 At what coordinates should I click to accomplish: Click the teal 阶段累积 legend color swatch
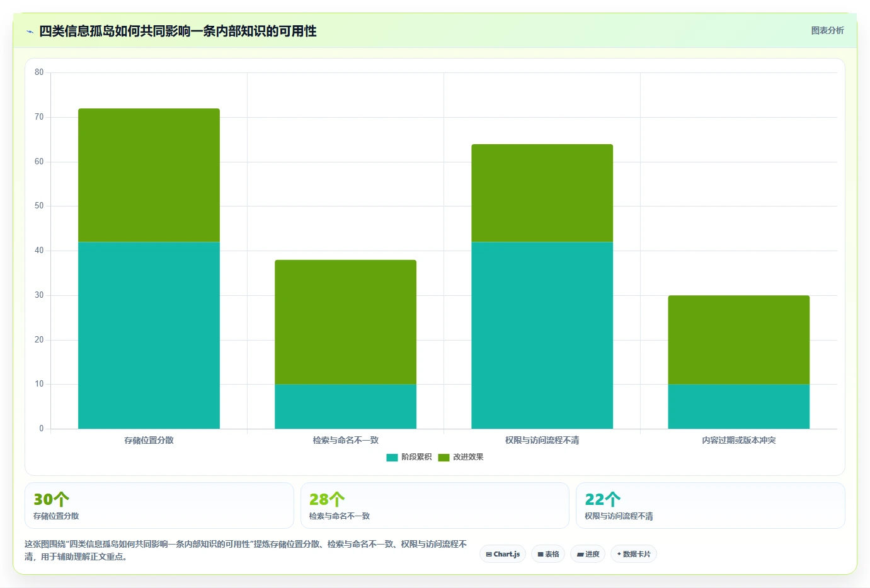[x=392, y=457]
